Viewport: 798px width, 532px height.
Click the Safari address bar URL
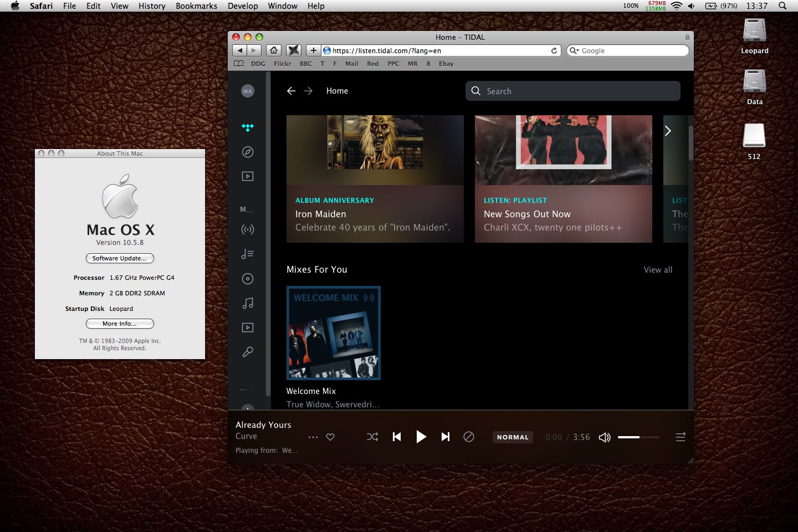point(387,50)
